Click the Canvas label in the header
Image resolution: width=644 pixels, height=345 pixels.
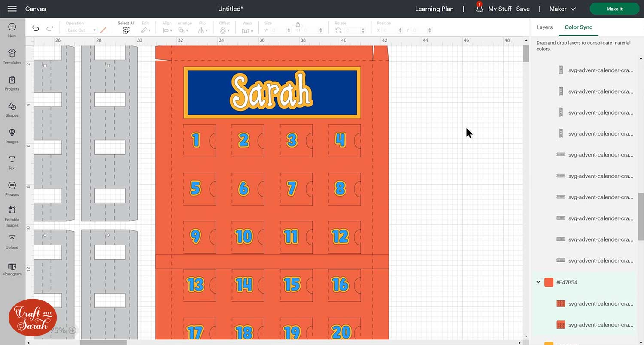coord(36,9)
